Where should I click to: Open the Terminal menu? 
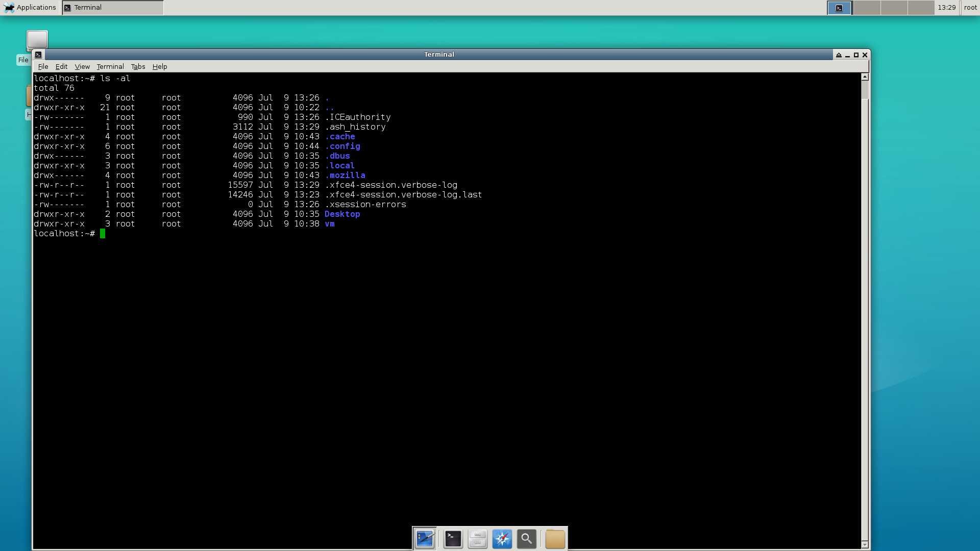point(110,67)
